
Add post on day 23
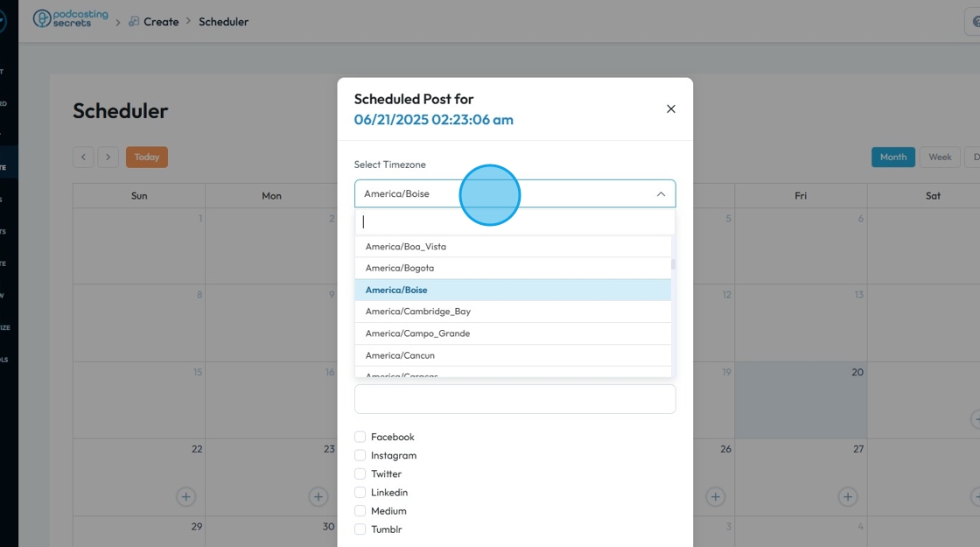point(318,496)
